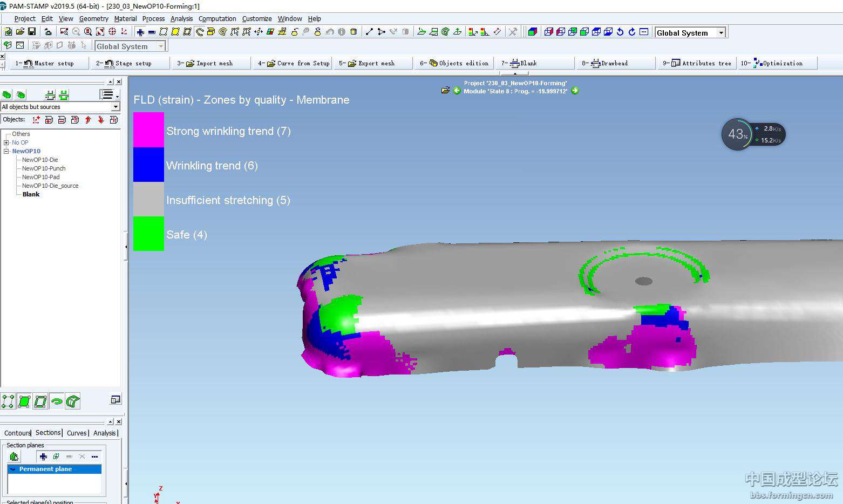
Task: Click the add object red plus cube icon
Action: coord(49,120)
